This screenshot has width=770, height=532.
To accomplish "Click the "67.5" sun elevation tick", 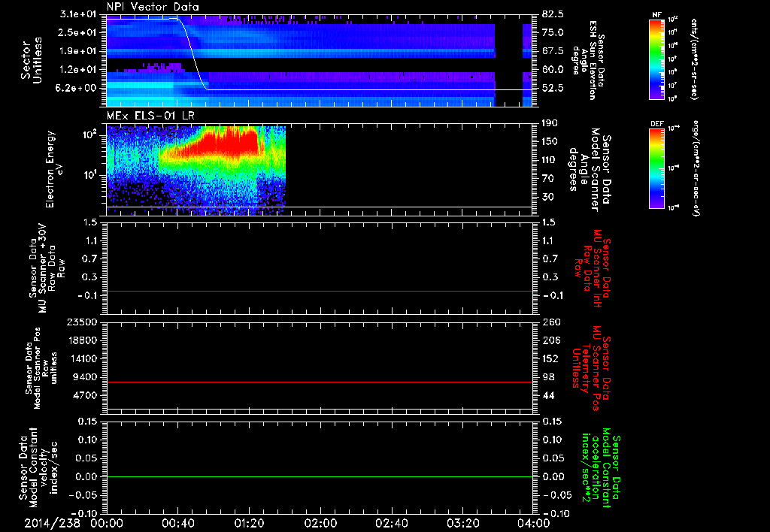I will (553, 51).
